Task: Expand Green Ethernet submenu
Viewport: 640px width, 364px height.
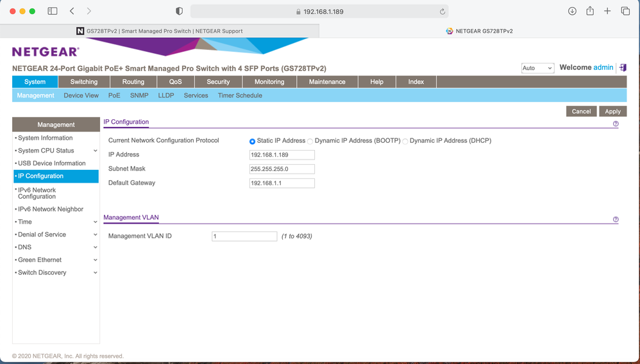Action: [x=95, y=260]
